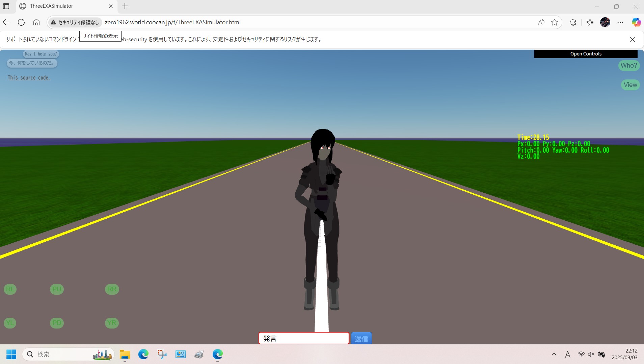Image resolution: width=644 pixels, height=364 pixels.
Task: Click the browser home icon
Action: 36,22
